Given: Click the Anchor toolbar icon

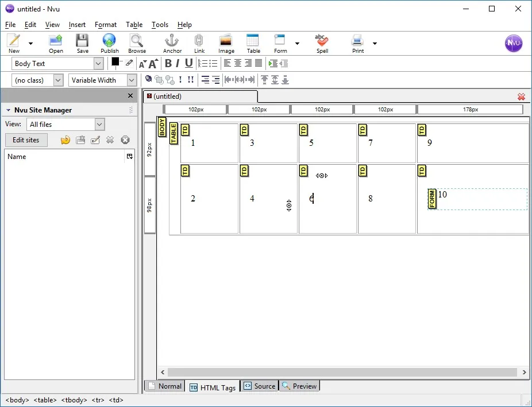Looking at the screenshot, I should 172,44.
